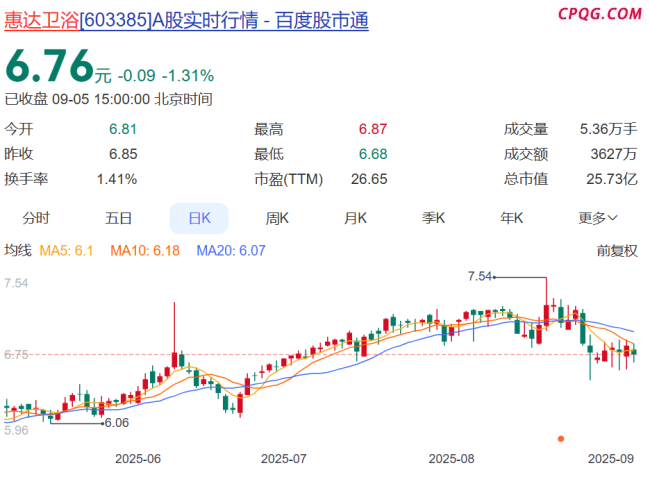Image resolution: width=650 pixels, height=477 pixels.
Task: Select the 日K chart tab
Action: [x=199, y=218]
